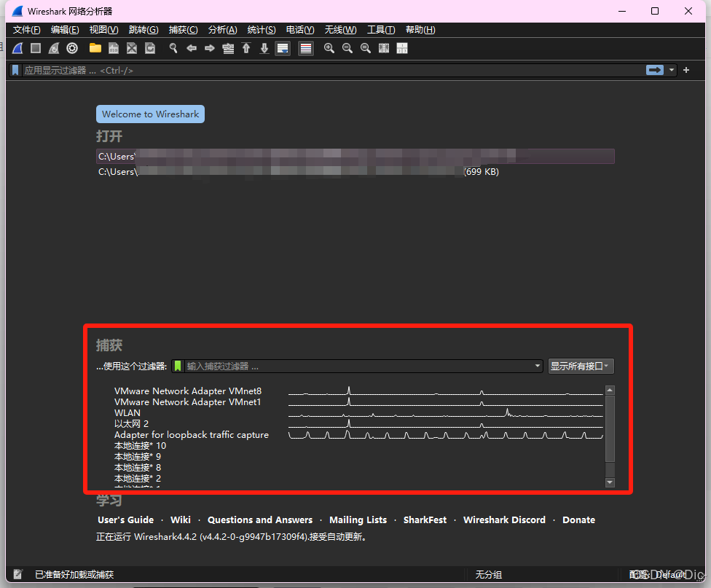Reload the capture file toolbar icon
Image resolution: width=711 pixels, height=588 pixels.
pyautogui.click(x=150, y=48)
